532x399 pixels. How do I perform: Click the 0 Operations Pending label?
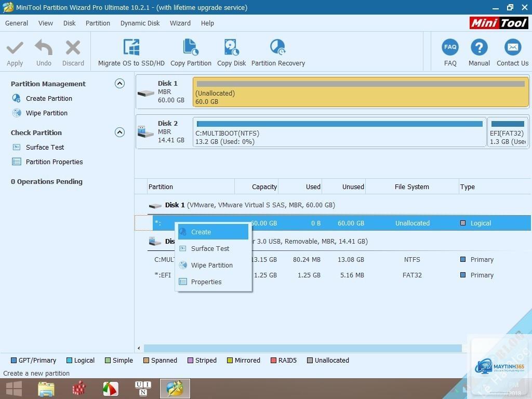tap(46, 181)
